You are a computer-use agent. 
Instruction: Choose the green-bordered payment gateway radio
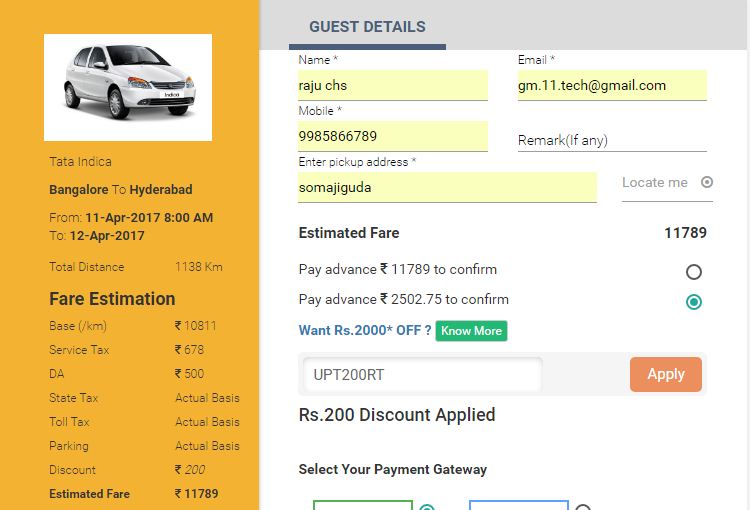[427, 507]
